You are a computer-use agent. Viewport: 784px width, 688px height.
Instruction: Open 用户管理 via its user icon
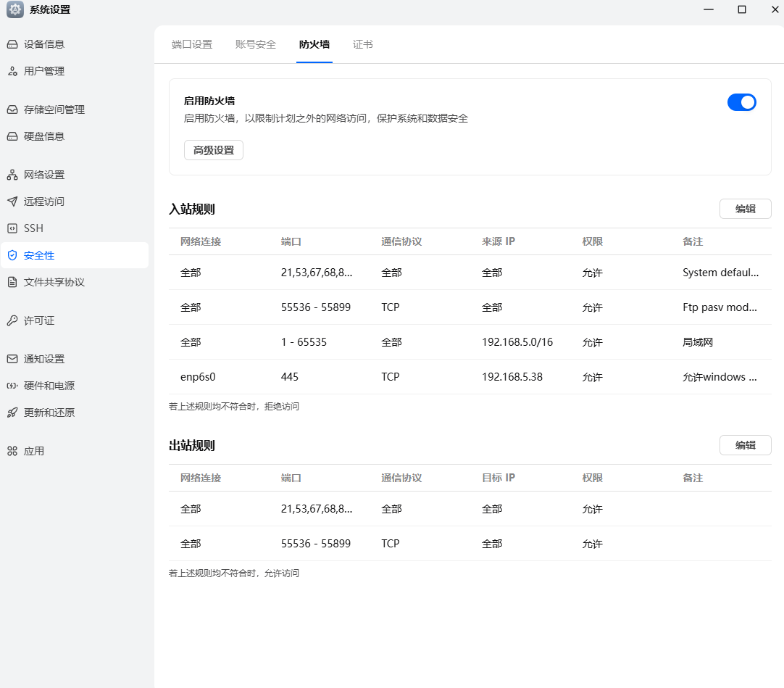point(12,71)
